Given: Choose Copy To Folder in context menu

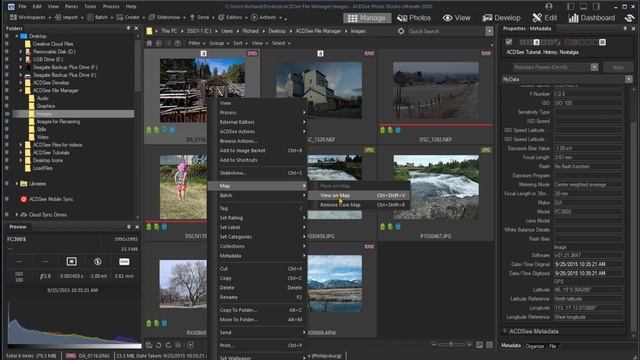Looking at the screenshot, I should (x=257, y=310).
